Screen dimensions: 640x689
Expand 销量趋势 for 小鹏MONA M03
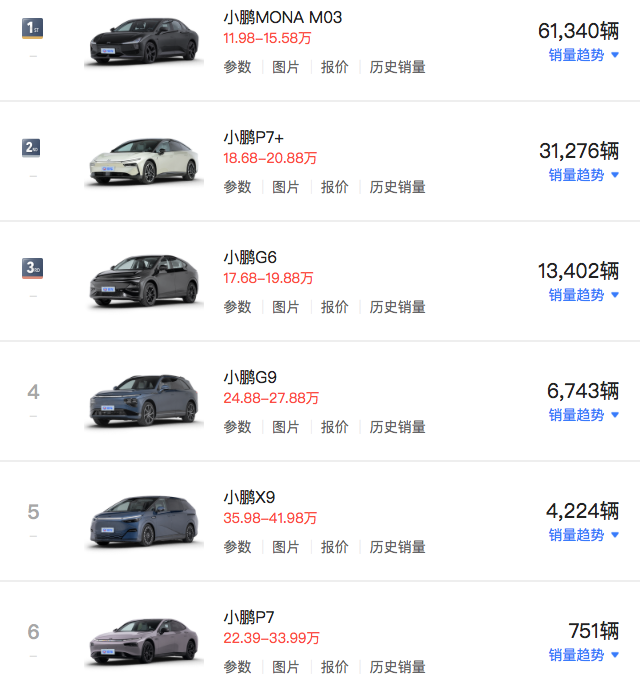(584, 55)
